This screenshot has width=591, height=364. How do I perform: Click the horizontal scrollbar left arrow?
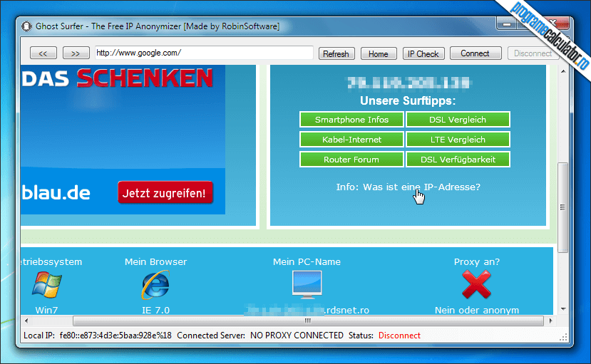[26, 321]
